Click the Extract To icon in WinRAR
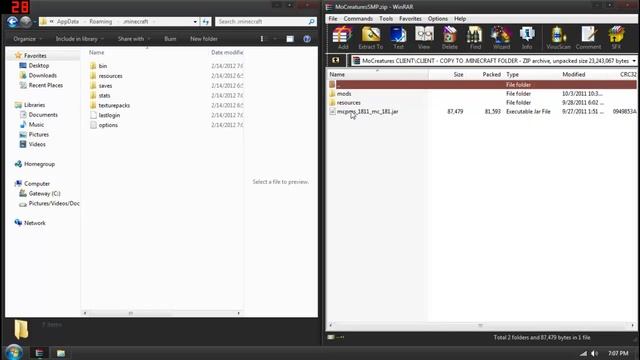This screenshot has height=360, width=640. 371,38
